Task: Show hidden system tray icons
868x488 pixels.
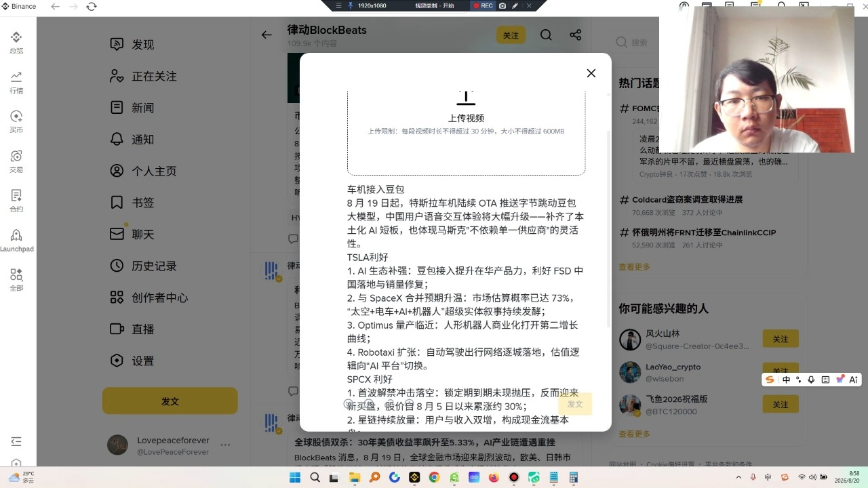Action: pyautogui.click(x=739, y=478)
